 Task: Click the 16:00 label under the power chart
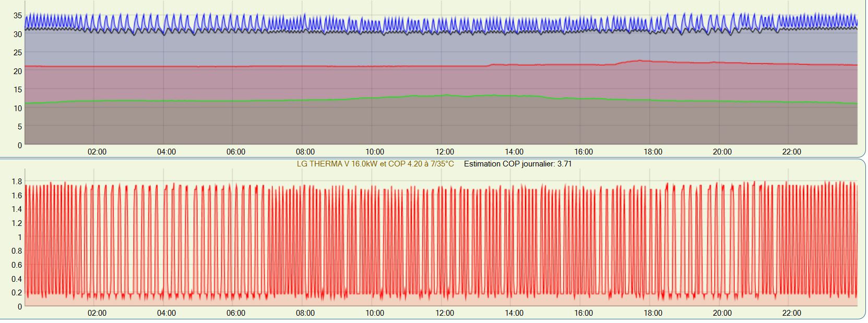pos(584,313)
